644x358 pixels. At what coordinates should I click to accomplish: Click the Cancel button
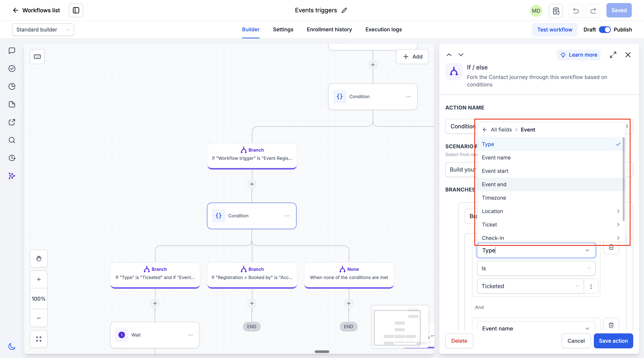[x=576, y=341]
